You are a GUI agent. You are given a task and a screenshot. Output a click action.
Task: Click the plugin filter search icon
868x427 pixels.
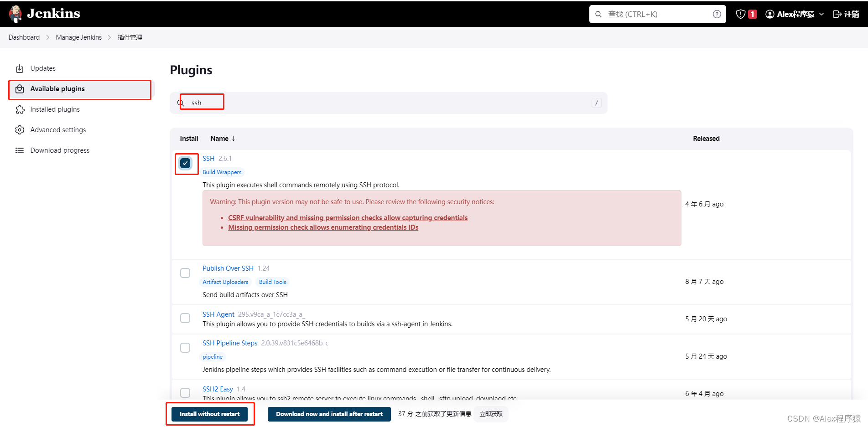point(181,103)
